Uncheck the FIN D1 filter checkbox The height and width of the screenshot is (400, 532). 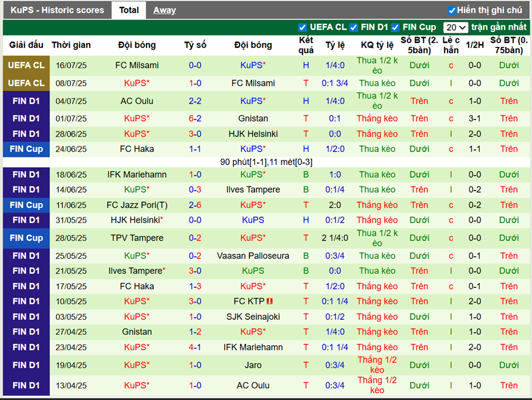click(x=354, y=27)
